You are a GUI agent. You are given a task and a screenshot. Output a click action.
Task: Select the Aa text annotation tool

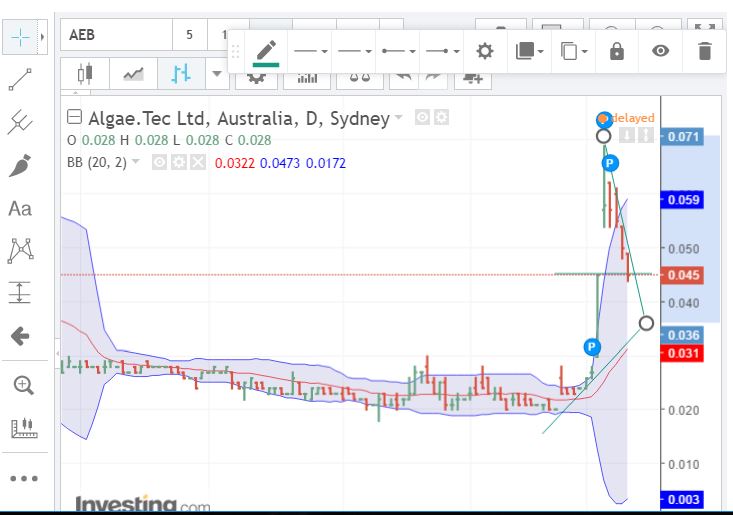coord(20,208)
